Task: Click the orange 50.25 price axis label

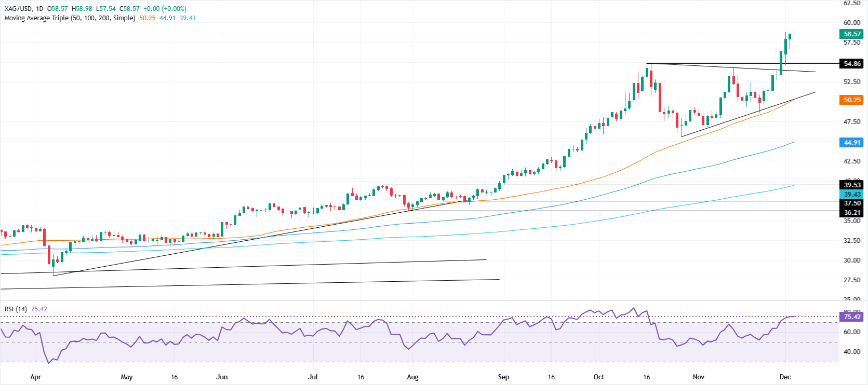Action: click(852, 100)
